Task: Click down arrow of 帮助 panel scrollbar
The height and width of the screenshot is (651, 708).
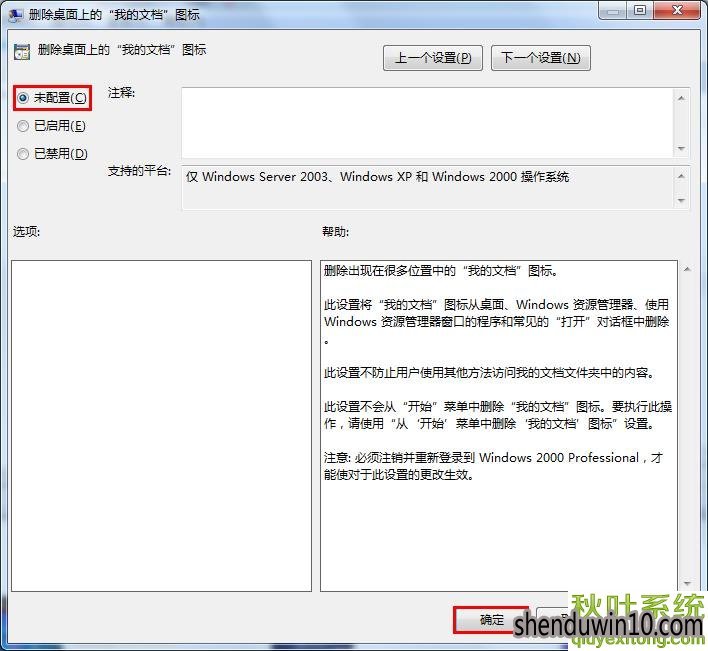Action: point(687,583)
